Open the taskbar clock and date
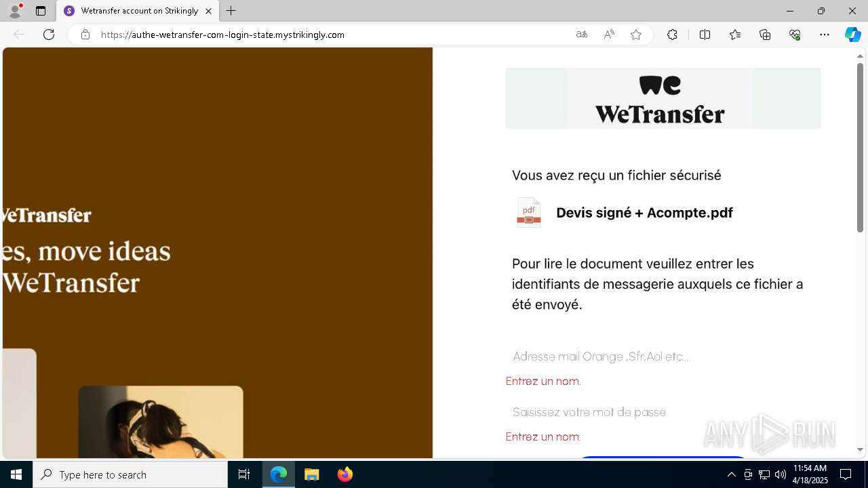 pos(810,474)
